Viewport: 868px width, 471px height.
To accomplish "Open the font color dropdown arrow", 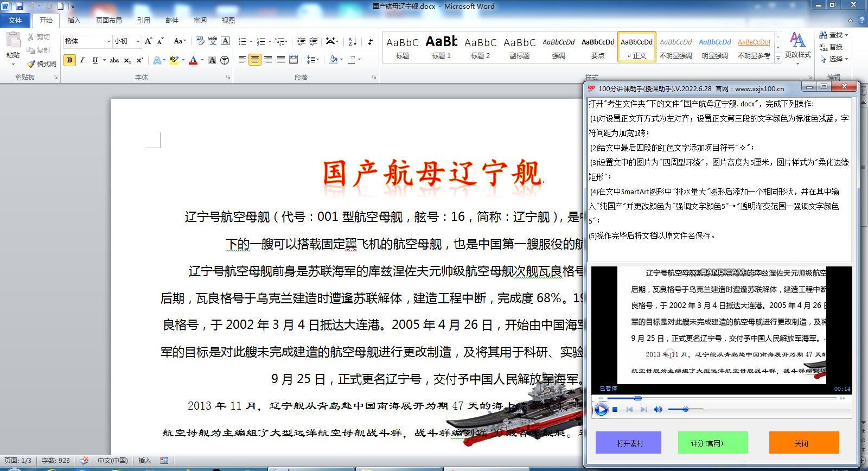I will pyautogui.click(x=202, y=60).
